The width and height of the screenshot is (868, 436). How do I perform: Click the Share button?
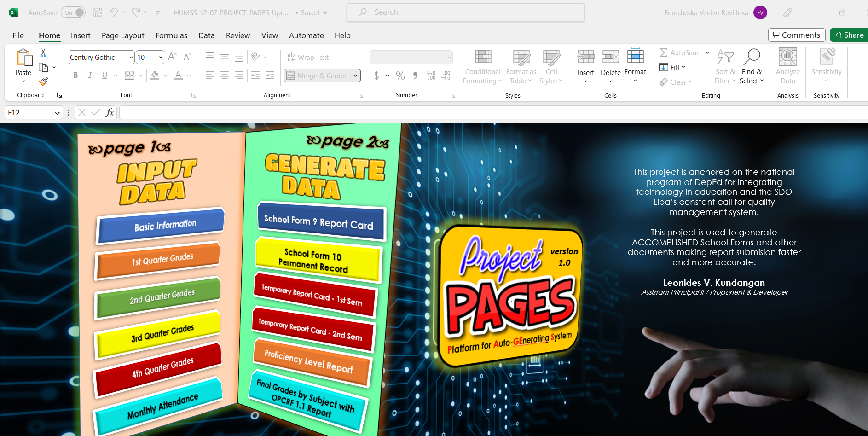tap(850, 35)
